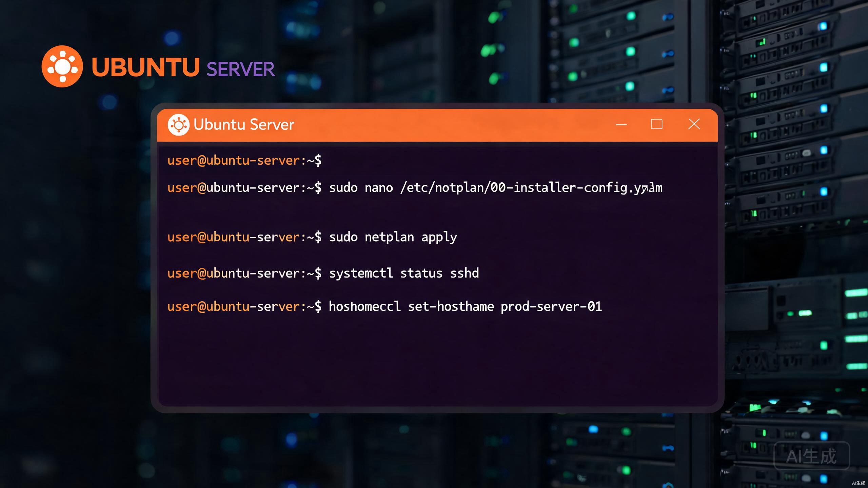Click the 'sudo nano /etc/notplan' command line
The image size is (868, 488).
(415, 188)
